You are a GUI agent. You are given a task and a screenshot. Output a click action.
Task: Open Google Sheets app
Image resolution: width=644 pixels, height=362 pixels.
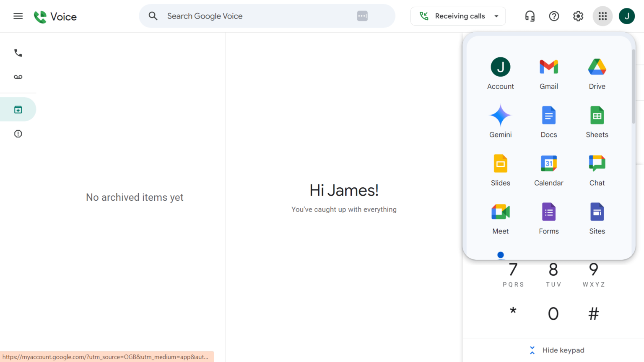(x=597, y=122)
